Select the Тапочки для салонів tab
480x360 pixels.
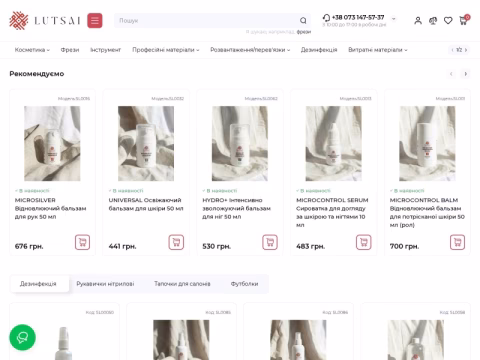tap(182, 284)
